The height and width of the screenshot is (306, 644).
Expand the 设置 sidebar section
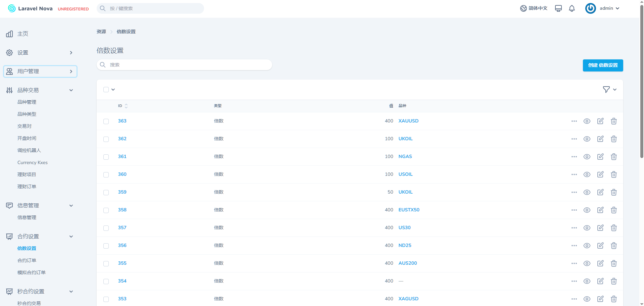(x=40, y=53)
